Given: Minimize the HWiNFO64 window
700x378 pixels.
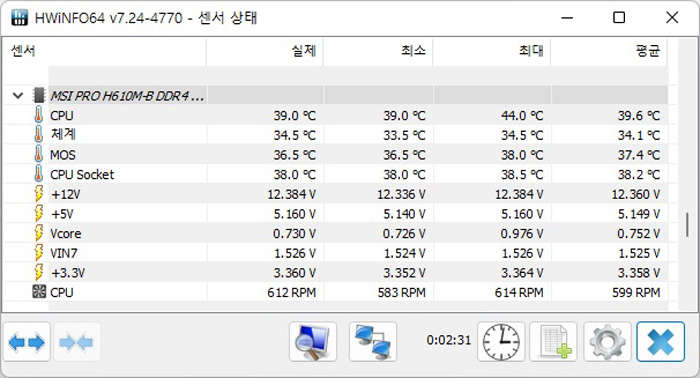Looking at the screenshot, I should [x=567, y=18].
